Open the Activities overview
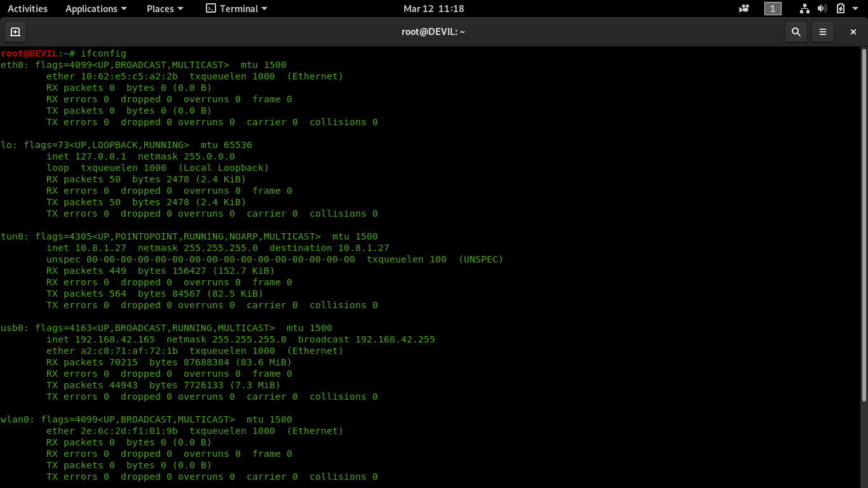The width and height of the screenshot is (868, 488). (x=27, y=9)
